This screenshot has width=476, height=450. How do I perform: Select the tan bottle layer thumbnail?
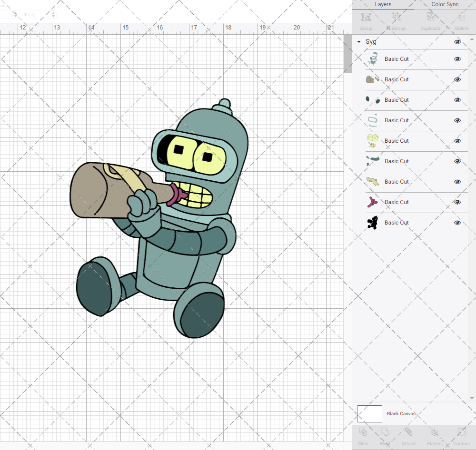[373, 79]
